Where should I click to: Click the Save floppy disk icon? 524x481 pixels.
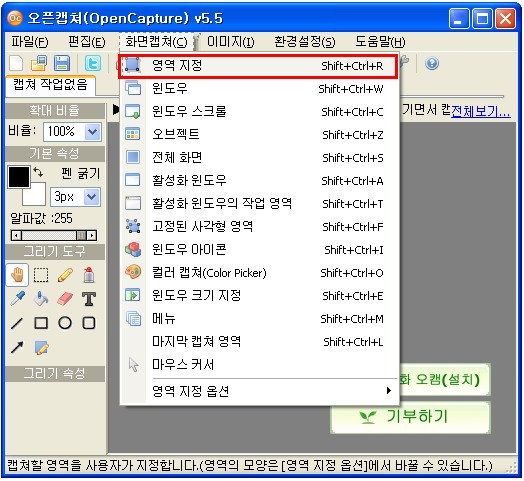tap(62, 63)
